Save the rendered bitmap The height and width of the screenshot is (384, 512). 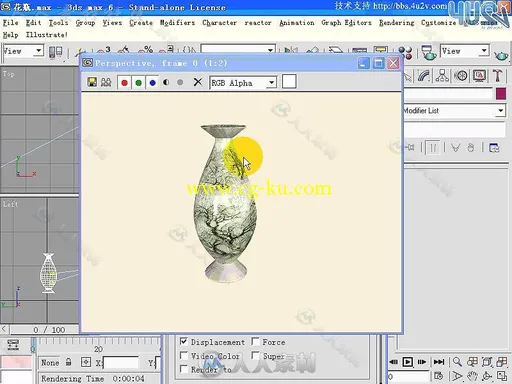click(x=92, y=82)
